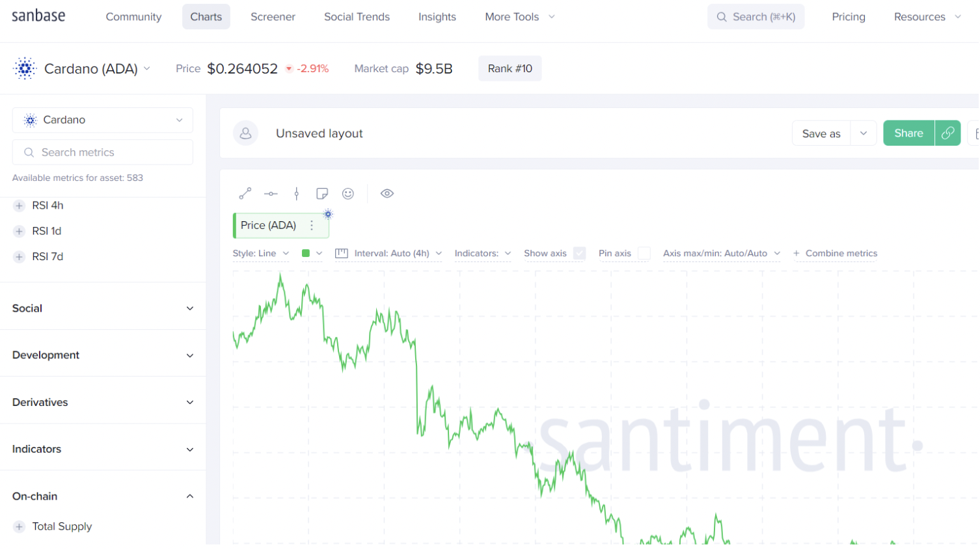
Task: Open the Screener tab
Action: pyautogui.click(x=273, y=17)
